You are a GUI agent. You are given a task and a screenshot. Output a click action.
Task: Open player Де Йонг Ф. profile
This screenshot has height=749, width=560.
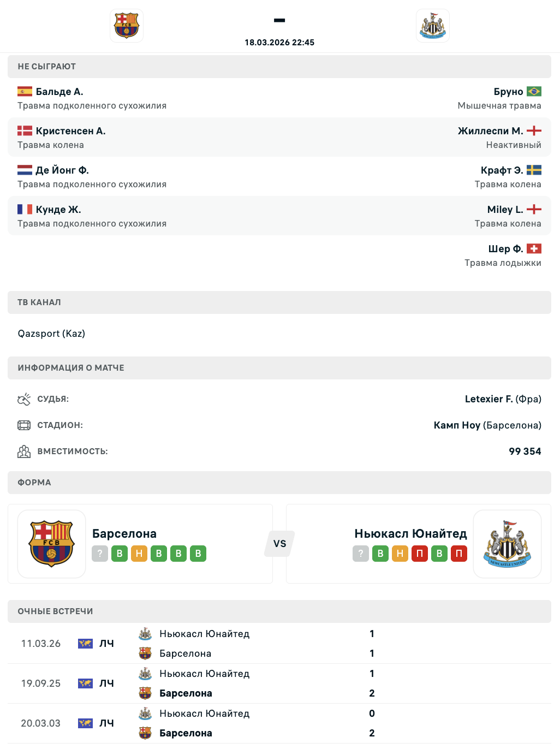tap(62, 170)
